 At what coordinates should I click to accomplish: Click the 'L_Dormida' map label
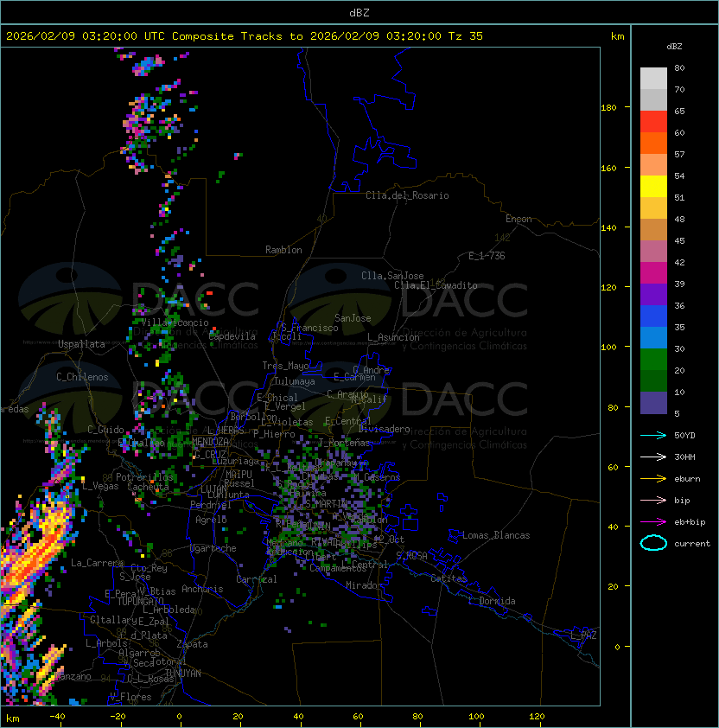[492, 601]
